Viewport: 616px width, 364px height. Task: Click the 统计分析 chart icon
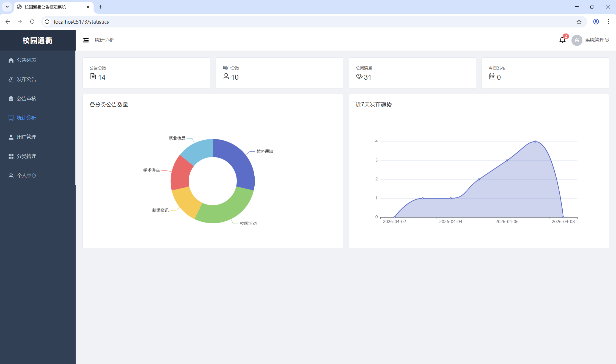[11, 118]
